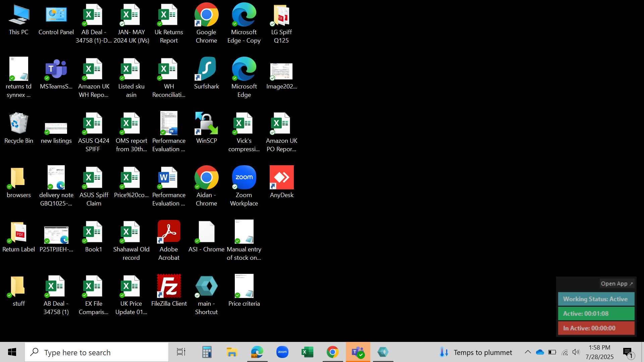Viewport: 644px width, 362px height.
Task: Open Excel from the taskbar
Action: (x=308, y=352)
